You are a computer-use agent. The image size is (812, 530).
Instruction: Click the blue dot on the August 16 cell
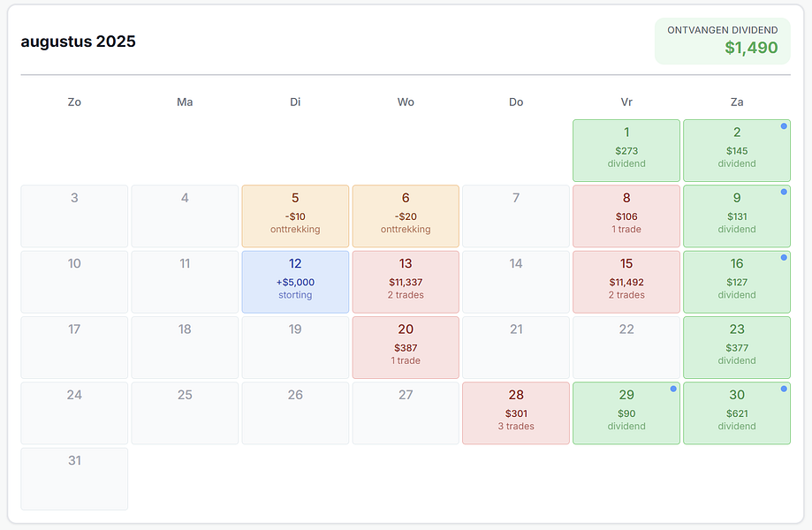click(x=784, y=258)
